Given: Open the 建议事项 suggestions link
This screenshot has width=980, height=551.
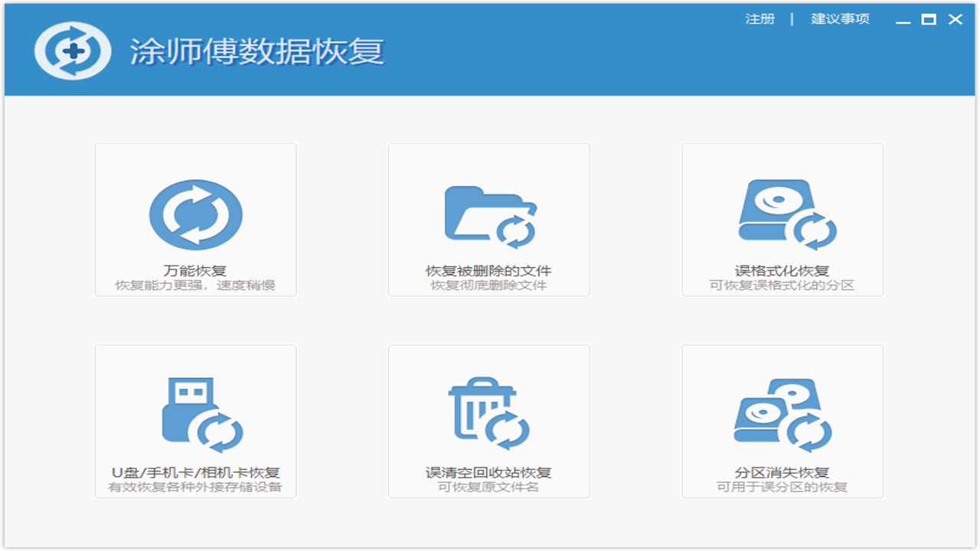Looking at the screenshot, I should (840, 19).
